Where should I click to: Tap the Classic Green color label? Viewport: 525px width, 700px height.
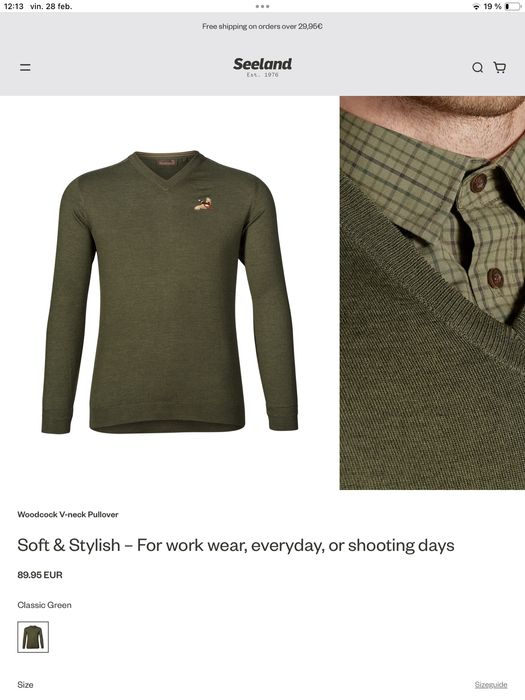(44, 605)
